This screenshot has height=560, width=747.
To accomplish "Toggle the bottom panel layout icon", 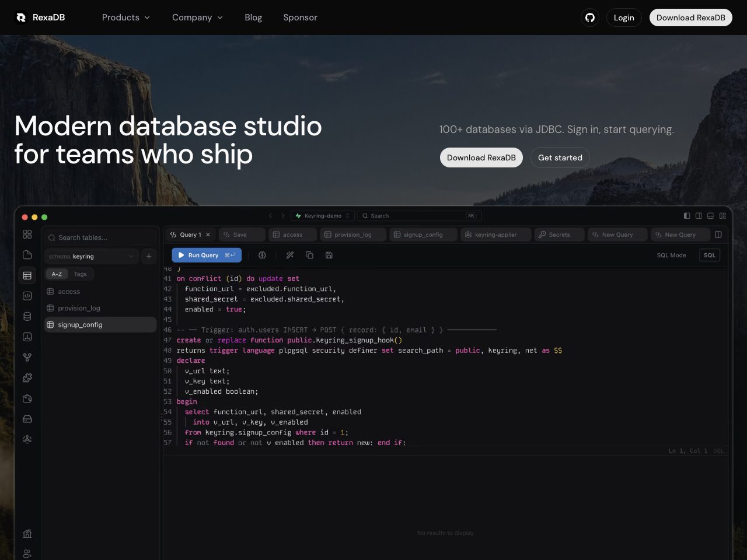I will (x=710, y=216).
